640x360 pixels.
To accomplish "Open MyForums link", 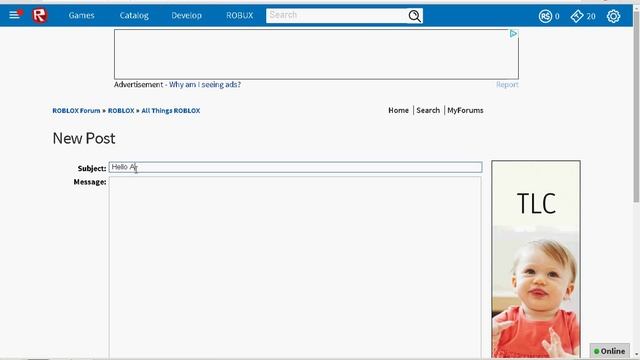I will click(x=465, y=110).
